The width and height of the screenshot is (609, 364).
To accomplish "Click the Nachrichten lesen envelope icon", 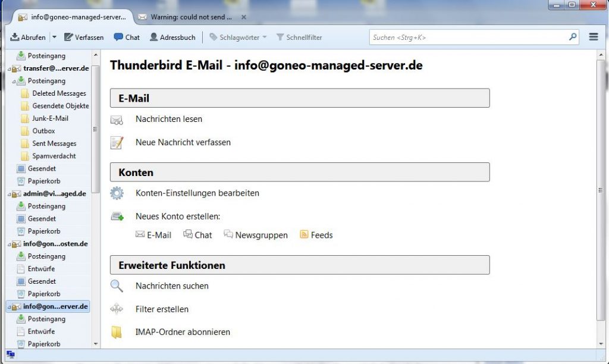I will pos(117,120).
